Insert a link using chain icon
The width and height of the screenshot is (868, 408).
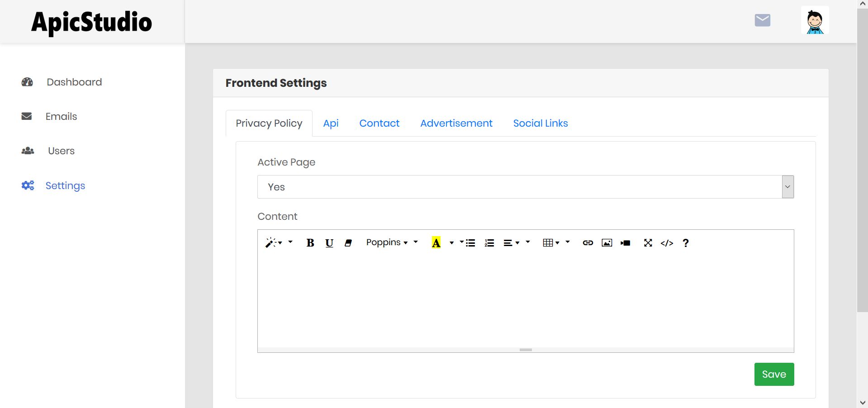[588, 243]
